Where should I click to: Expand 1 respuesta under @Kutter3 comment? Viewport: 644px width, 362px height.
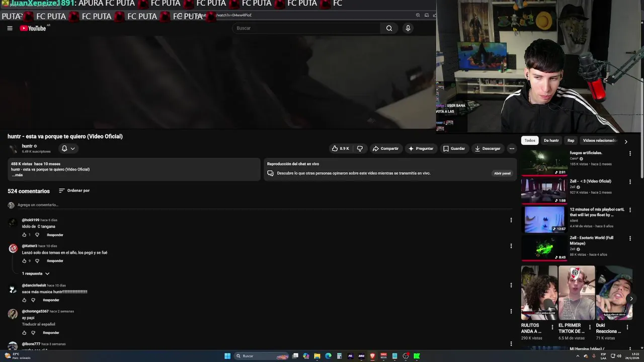tap(36, 274)
